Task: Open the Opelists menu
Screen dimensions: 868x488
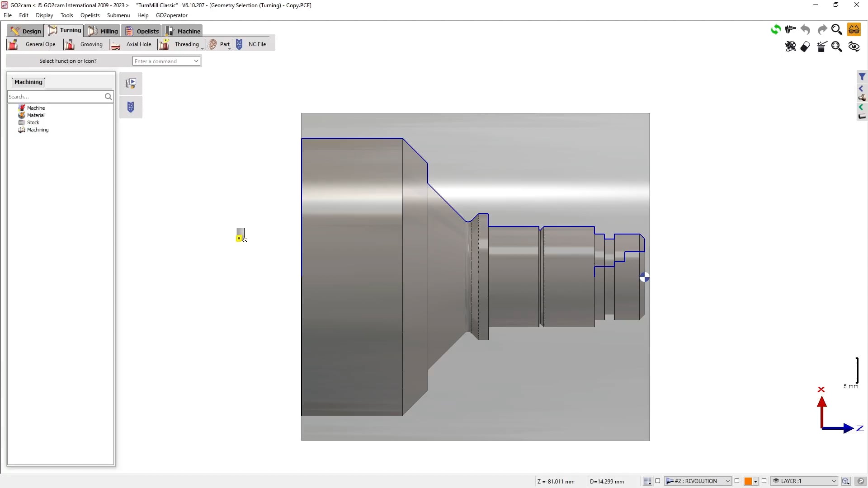Action: pos(90,15)
